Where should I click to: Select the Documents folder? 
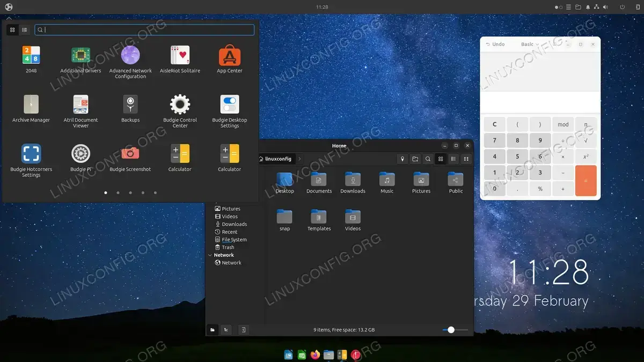pos(319,183)
